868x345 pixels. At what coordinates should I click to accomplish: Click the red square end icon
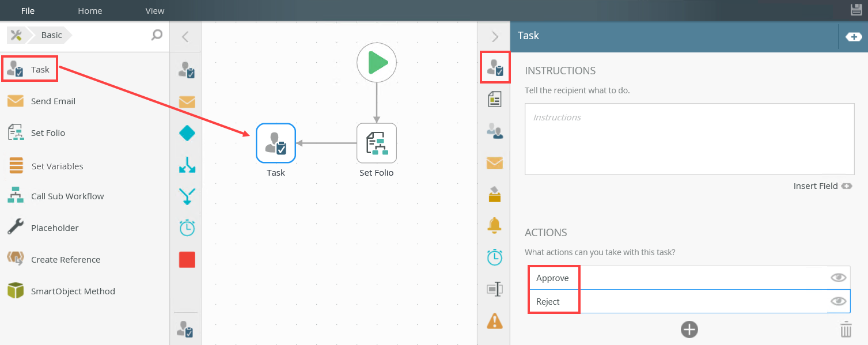187,260
